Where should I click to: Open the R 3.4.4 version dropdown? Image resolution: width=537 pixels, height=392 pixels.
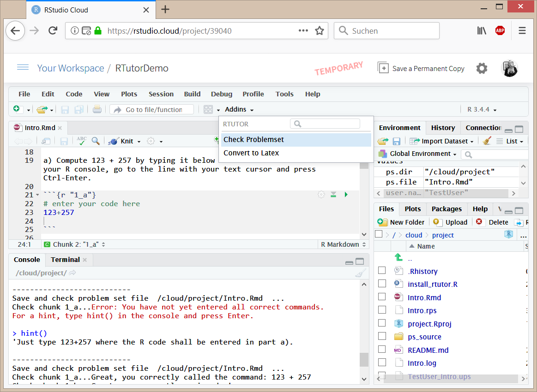pyautogui.click(x=482, y=109)
